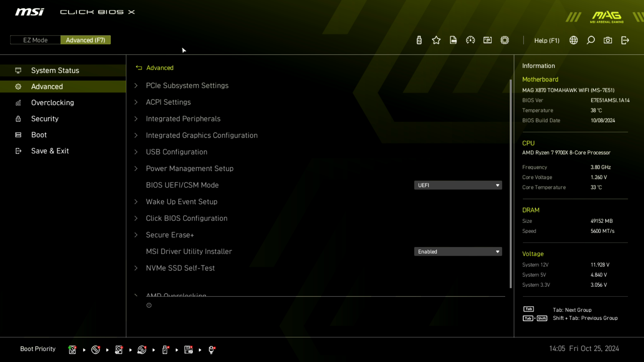This screenshot has height=362, width=644.
Task: Select the Screenshot icon in toolbar
Action: point(608,40)
